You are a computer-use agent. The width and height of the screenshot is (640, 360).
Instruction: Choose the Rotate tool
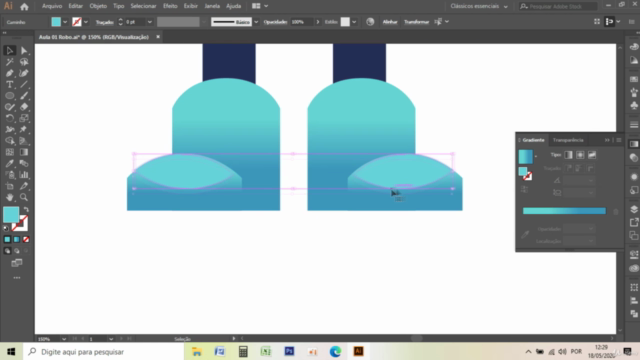(x=10, y=118)
